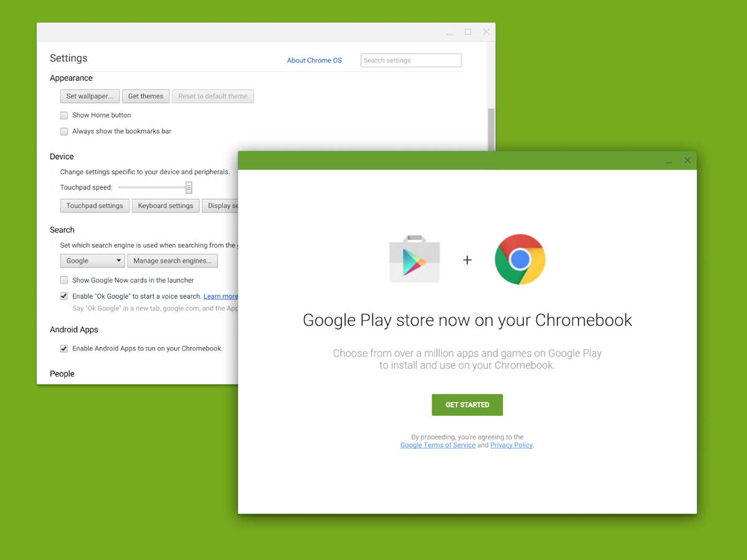
Task: Close the Google Play store dialog
Action: point(687,161)
